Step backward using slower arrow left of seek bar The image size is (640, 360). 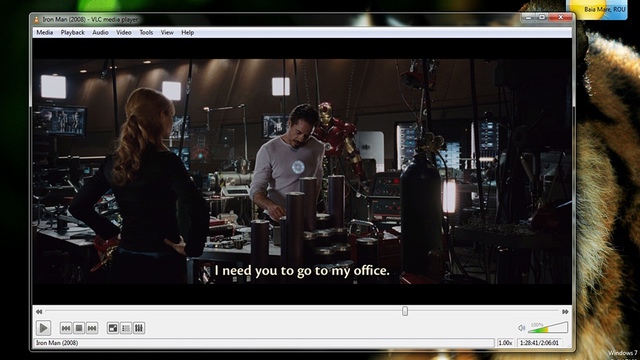point(39,311)
